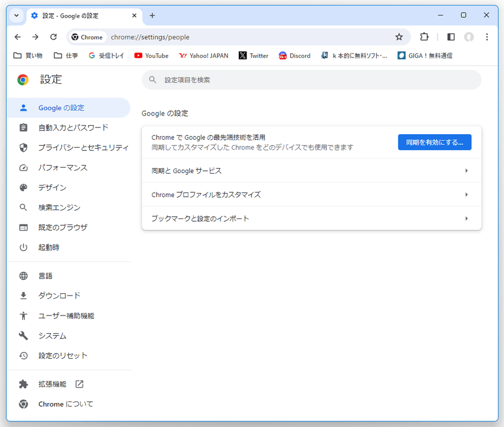
Task: Open ユーザー補助機能 settings
Action: click(69, 316)
